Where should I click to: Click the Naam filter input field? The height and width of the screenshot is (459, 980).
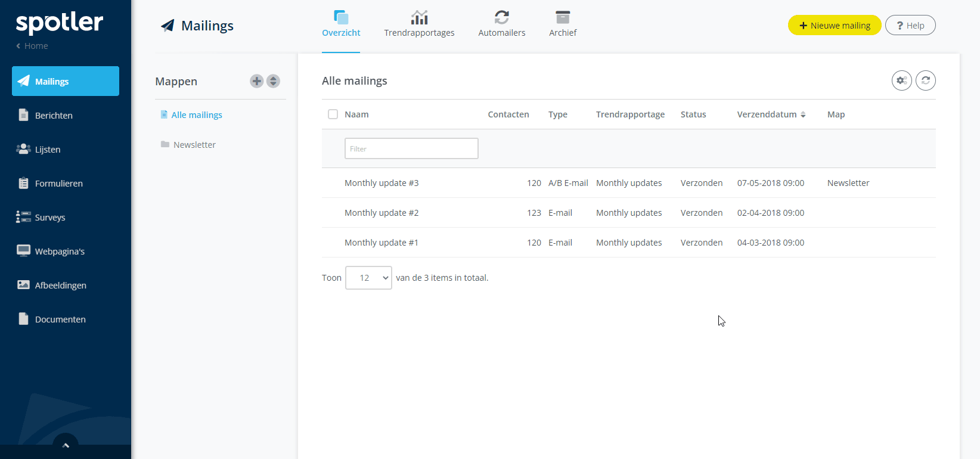click(411, 148)
